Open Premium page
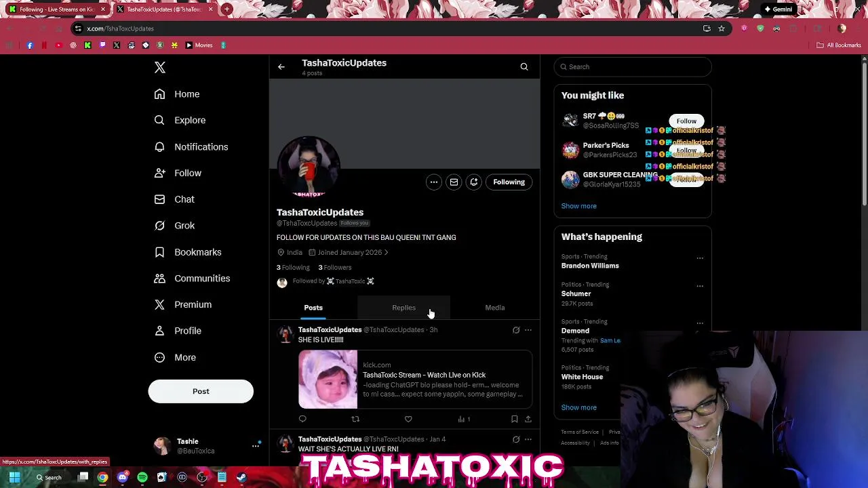 182,304
